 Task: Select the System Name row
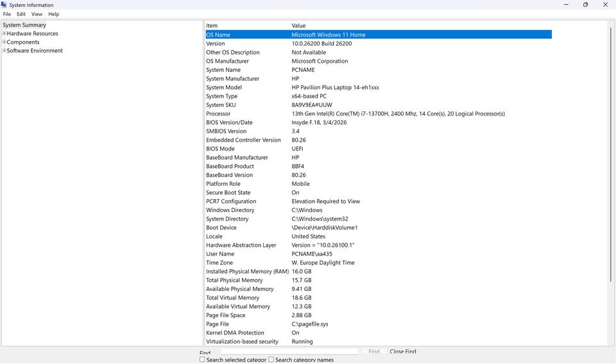coord(379,70)
